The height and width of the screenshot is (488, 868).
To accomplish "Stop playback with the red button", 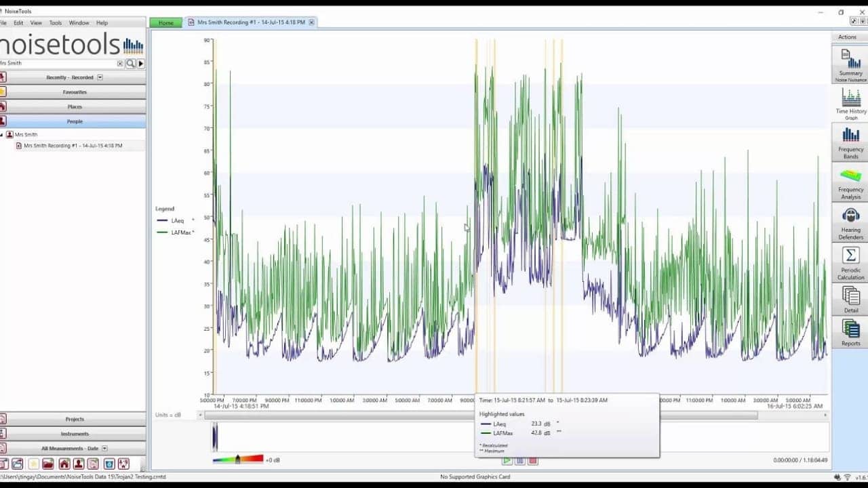I will tap(533, 460).
